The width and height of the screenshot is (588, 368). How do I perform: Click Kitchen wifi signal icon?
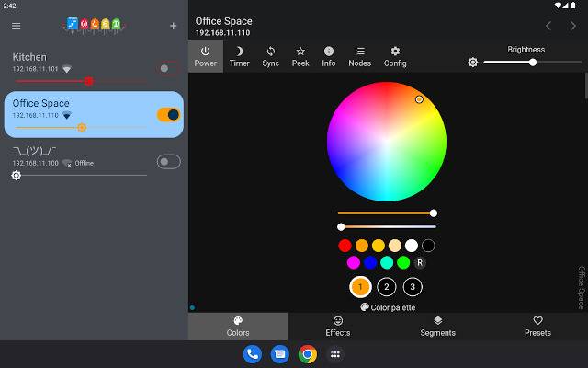click(x=67, y=69)
